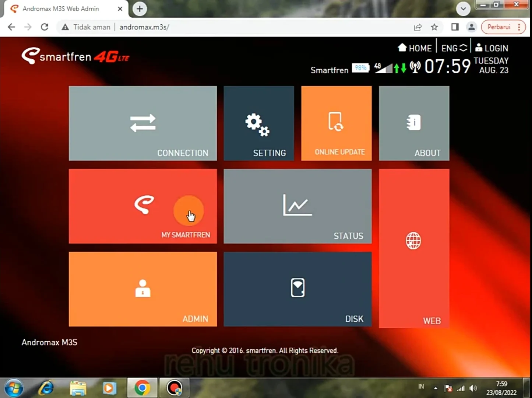Open a new browser tab
Image resolution: width=532 pixels, height=398 pixels.
[x=140, y=9]
